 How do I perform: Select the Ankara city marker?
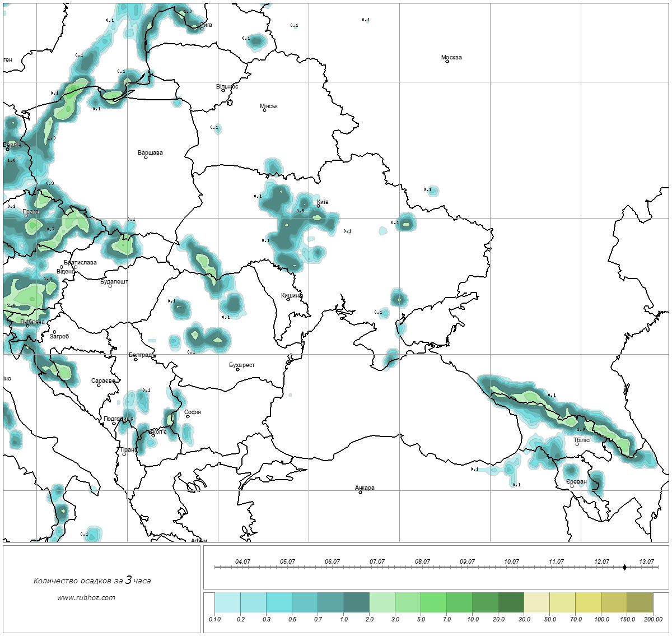[x=360, y=492]
